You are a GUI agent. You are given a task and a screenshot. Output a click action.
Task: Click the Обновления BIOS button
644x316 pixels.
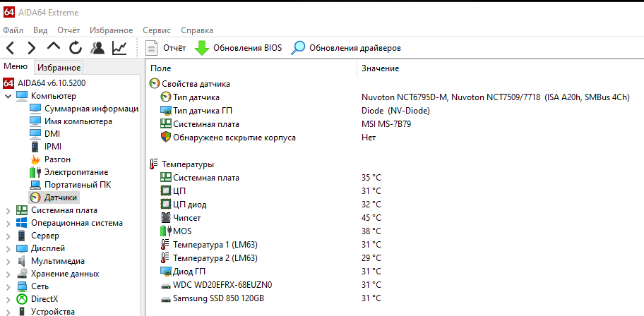click(238, 48)
